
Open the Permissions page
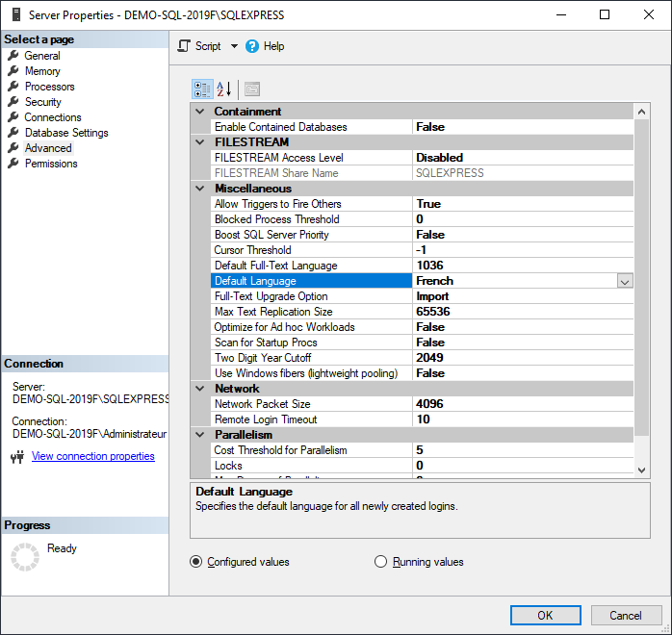point(51,164)
